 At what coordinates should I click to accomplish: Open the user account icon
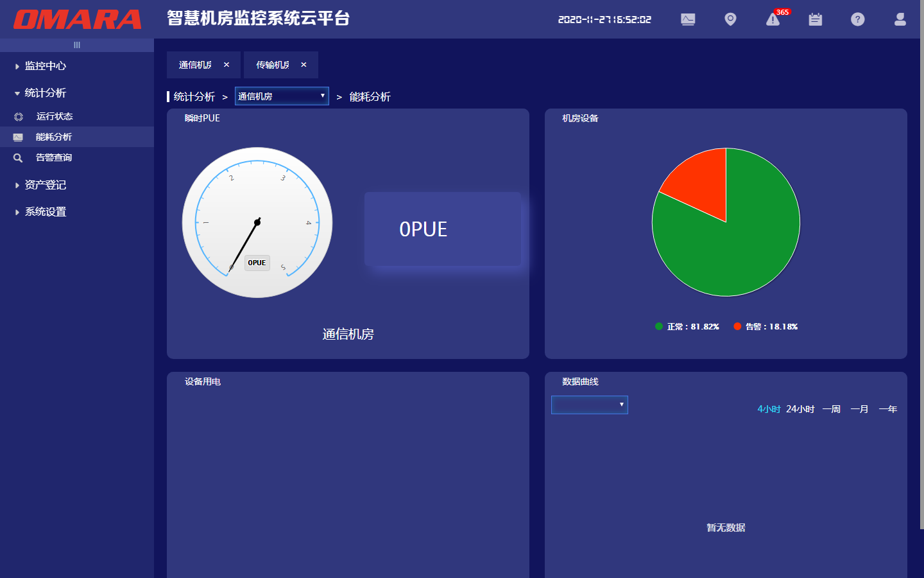[899, 20]
